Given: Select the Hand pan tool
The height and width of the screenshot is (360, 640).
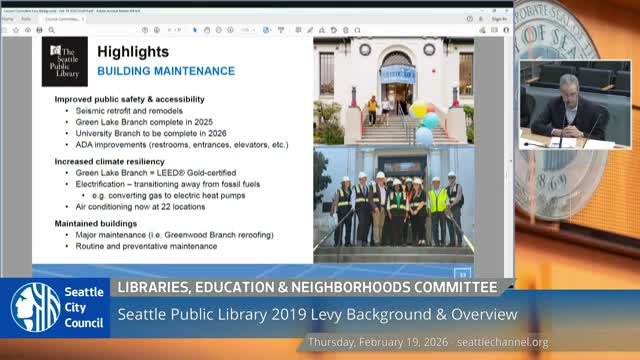Looking at the screenshot, I should tap(207, 30).
